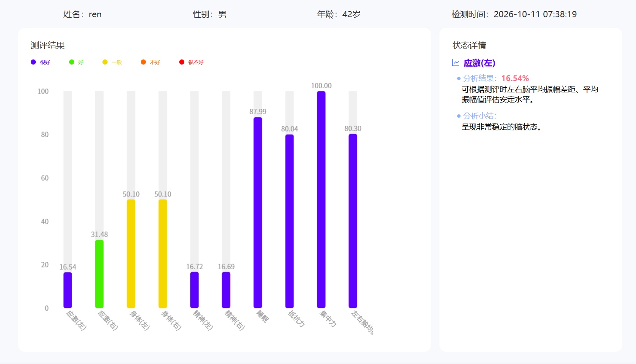The height and width of the screenshot is (364, 636).
Task: Select the 集中力 bar showing 100.00
Action: point(321,200)
